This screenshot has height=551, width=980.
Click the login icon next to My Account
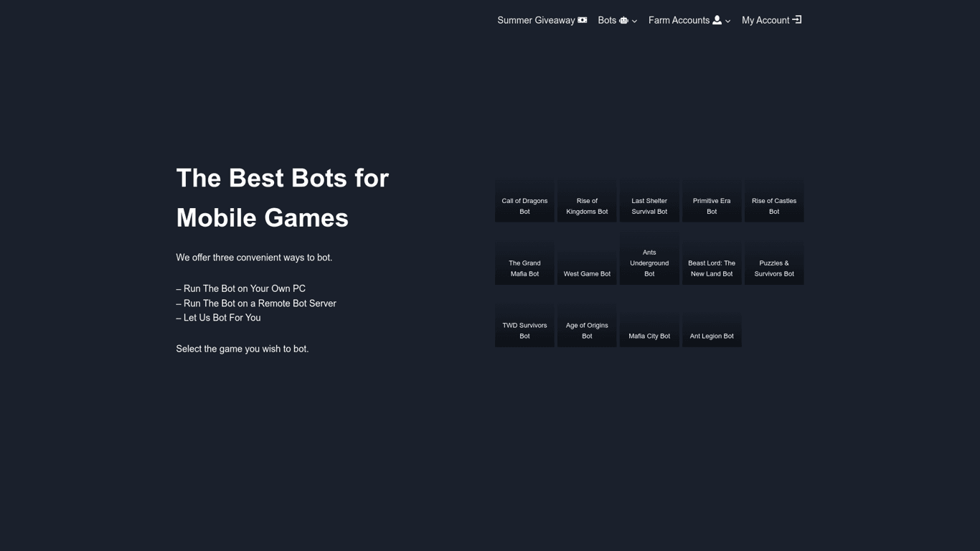pos(796,20)
